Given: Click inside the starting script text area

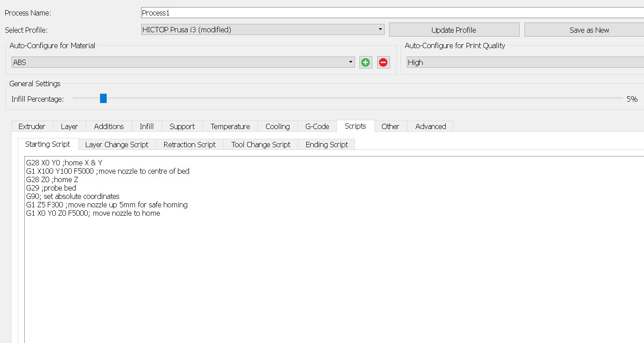Looking at the screenshot, I should pyautogui.click(x=310, y=265).
